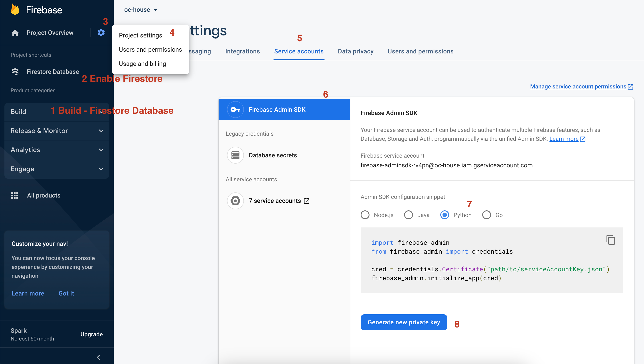Click the Project Overview home icon
The width and height of the screenshot is (644, 364).
(15, 32)
